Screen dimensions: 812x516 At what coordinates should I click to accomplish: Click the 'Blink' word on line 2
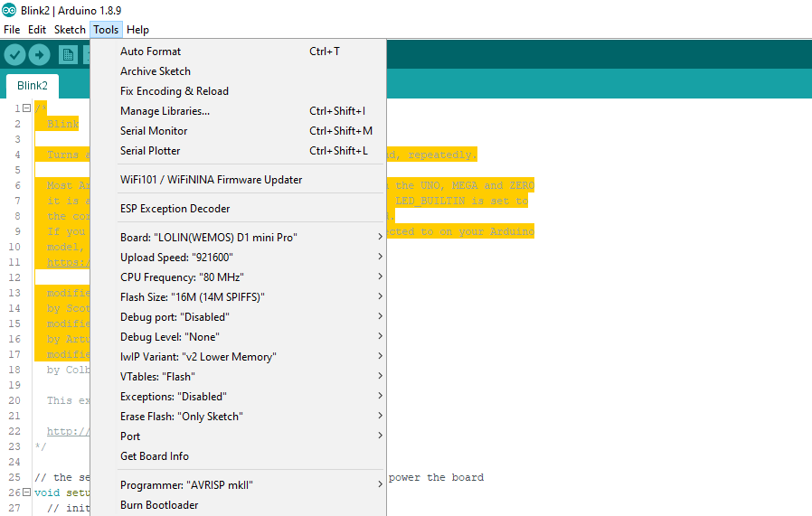(x=62, y=124)
